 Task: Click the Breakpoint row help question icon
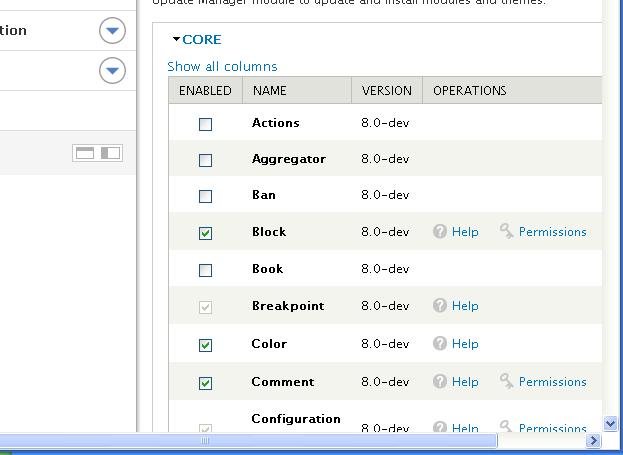point(440,305)
